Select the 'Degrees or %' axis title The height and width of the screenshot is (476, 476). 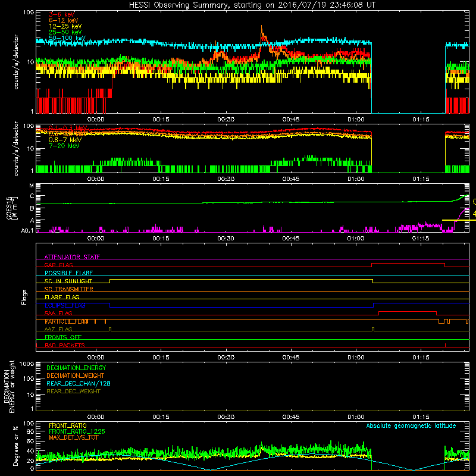coord(15,446)
